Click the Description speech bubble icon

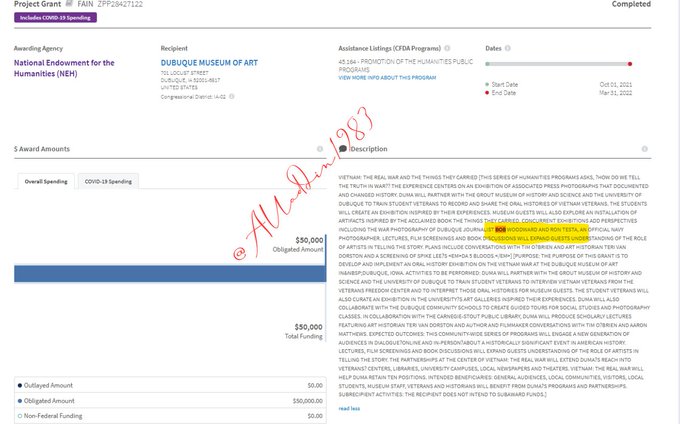click(x=343, y=149)
